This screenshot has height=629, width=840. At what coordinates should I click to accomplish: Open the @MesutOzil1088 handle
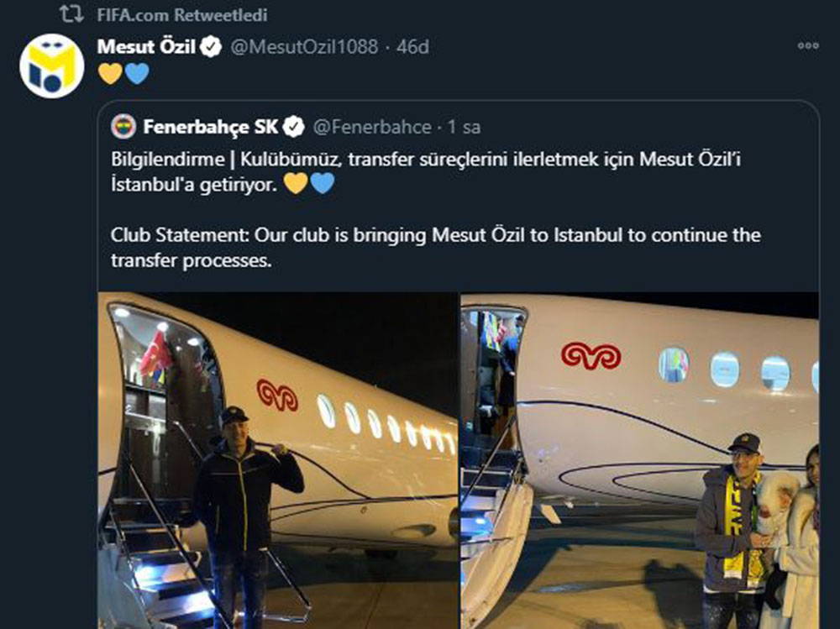[x=303, y=47]
